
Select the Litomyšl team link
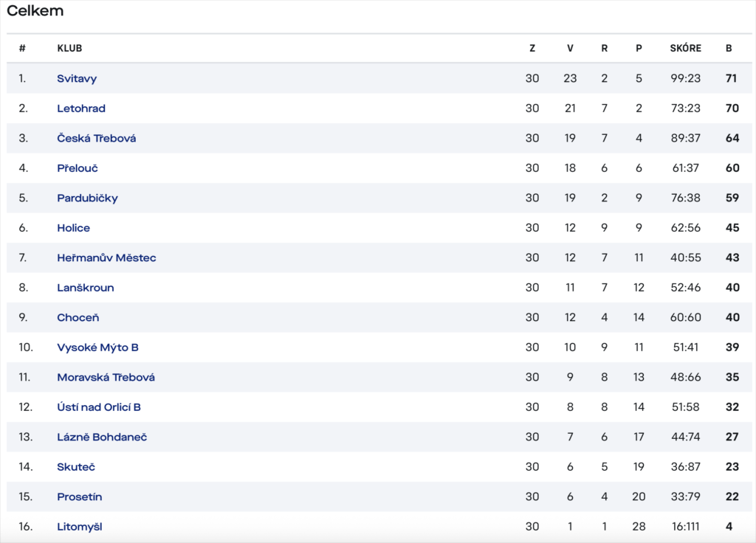click(x=80, y=527)
